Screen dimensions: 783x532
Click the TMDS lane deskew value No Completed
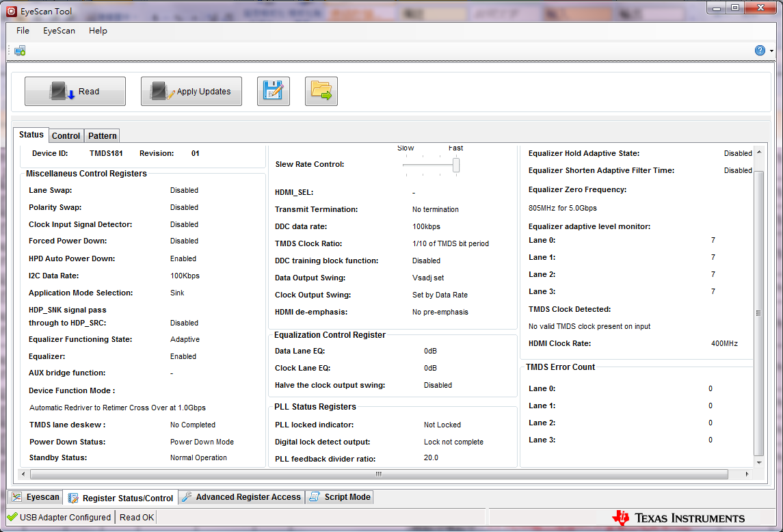click(x=193, y=425)
